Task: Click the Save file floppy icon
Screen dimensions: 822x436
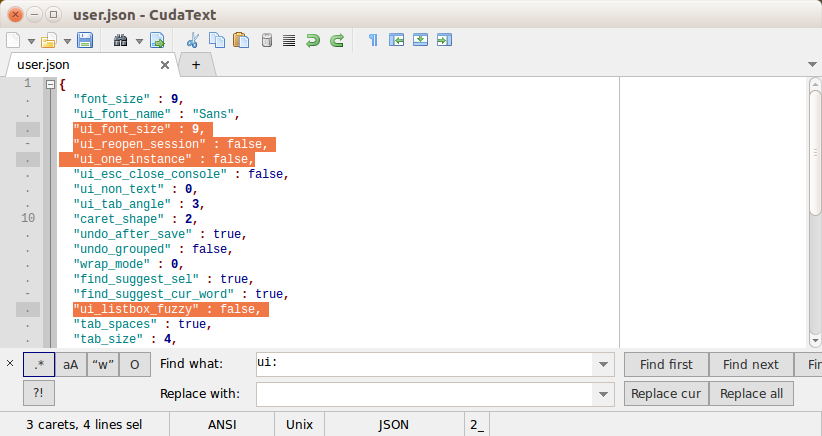Action: point(84,40)
